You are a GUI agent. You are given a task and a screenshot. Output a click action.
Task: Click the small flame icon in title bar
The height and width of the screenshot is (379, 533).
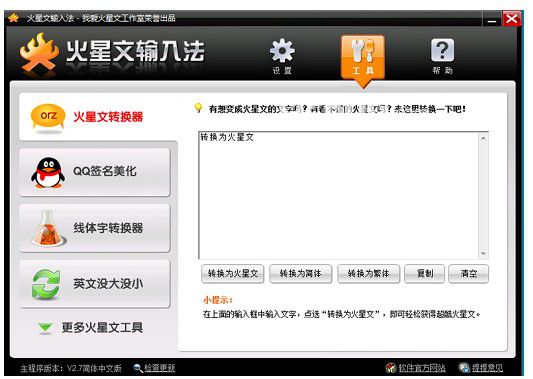tap(13, 18)
